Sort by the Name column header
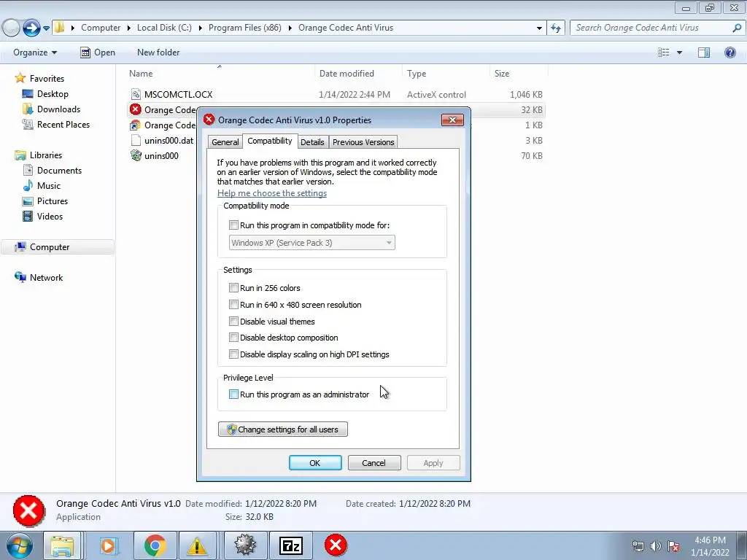The height and width of the screenshot is (560, 747). (220, 74)
